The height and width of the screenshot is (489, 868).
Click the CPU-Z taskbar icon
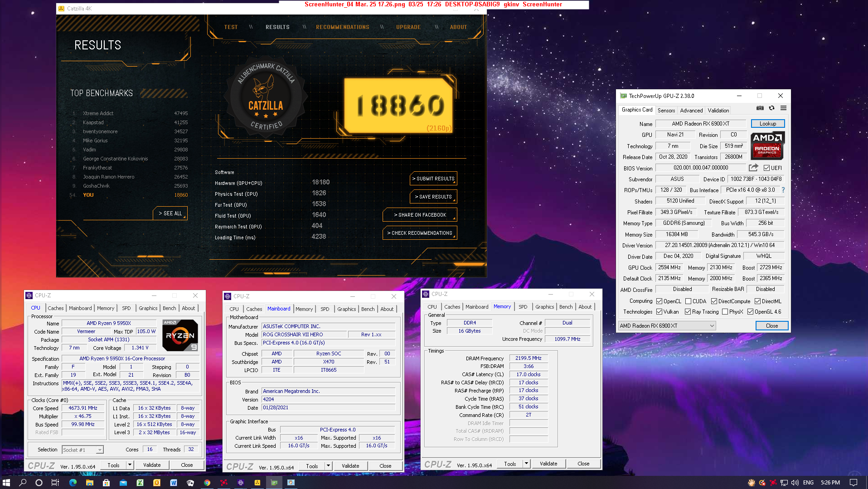click(240, 483)
